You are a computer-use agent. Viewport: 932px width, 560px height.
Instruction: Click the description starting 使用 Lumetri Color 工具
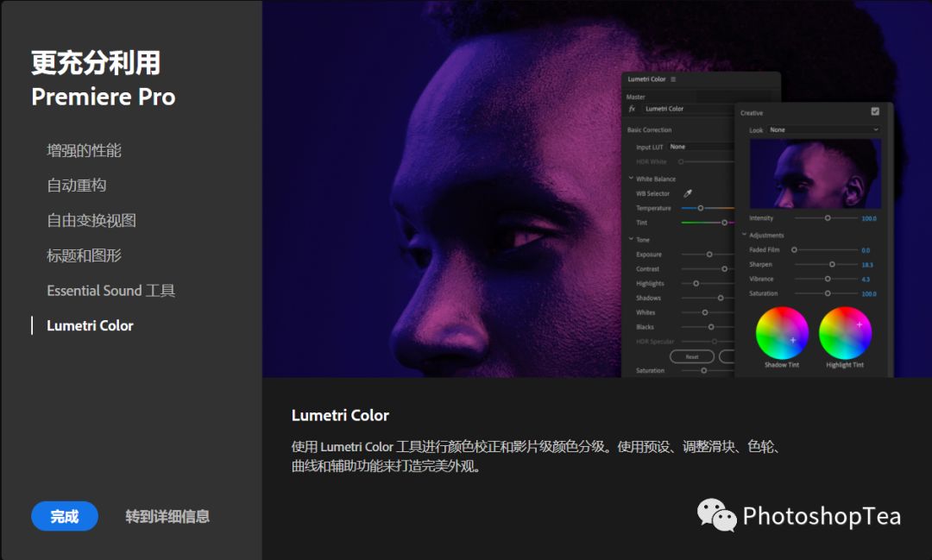(x=536, y=456)
